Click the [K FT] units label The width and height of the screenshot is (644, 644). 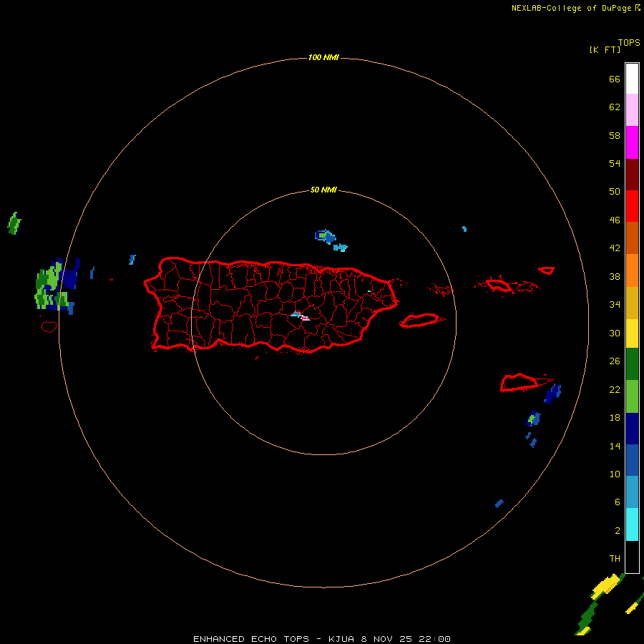click(605, 49)
